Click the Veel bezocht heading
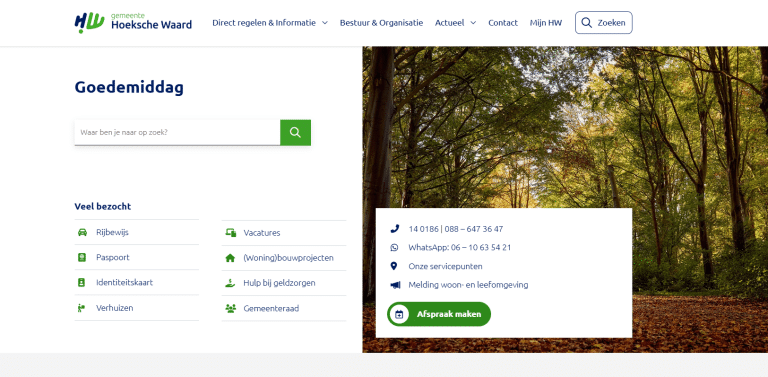 (103, 207)
